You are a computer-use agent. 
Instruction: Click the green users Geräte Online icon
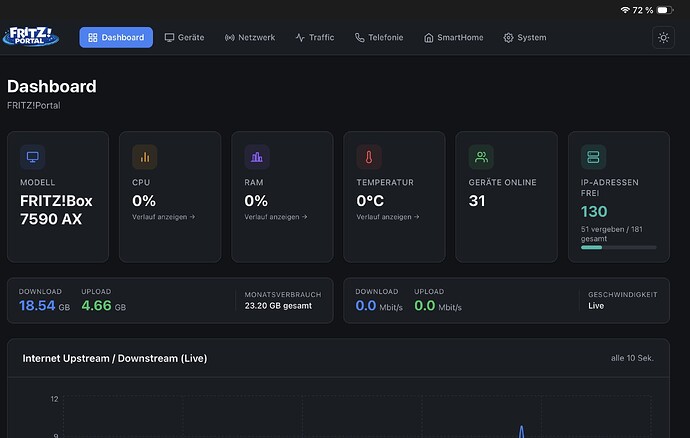click(x=481, y=157)
